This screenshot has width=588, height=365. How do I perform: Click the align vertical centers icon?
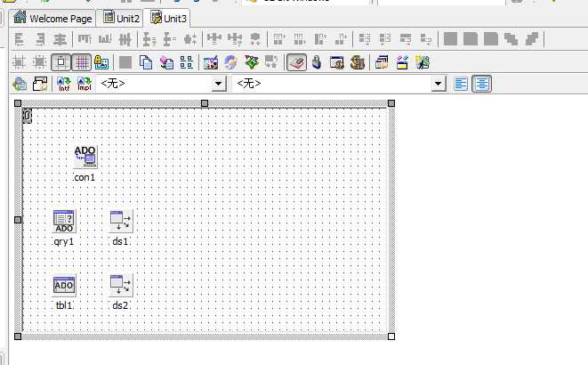point(125,39)
